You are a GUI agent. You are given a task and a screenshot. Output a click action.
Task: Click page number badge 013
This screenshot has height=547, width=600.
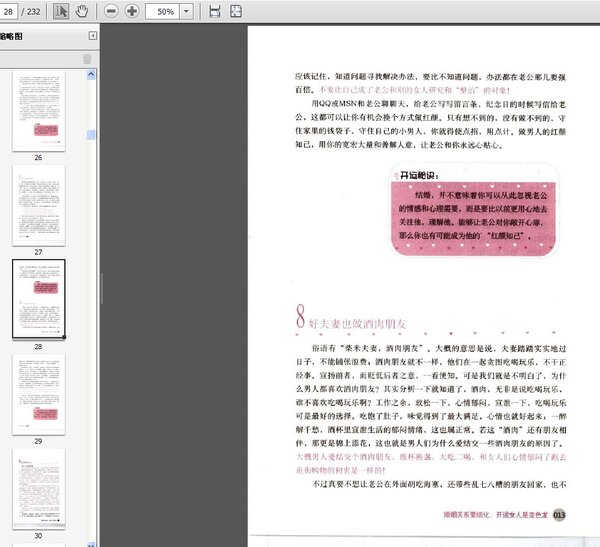559,515
